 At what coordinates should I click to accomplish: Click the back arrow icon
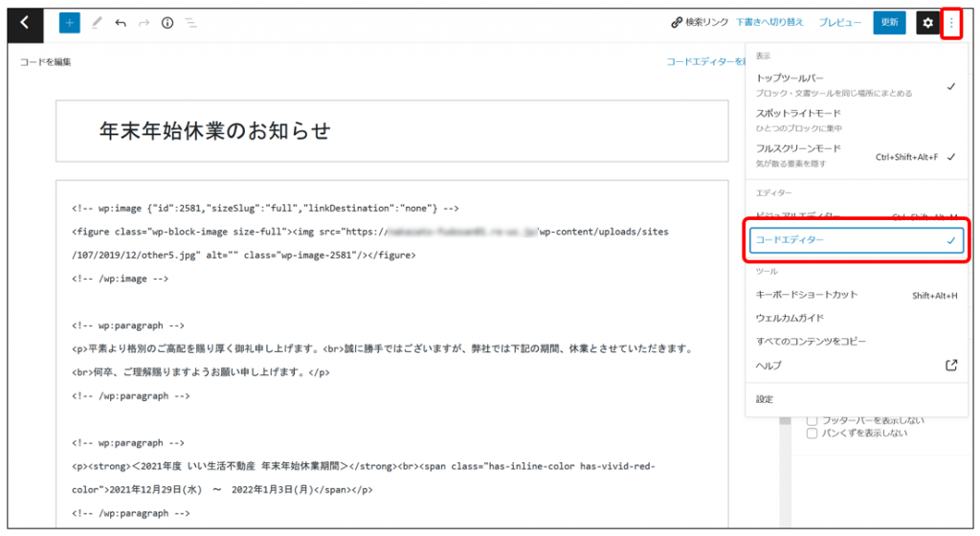[x=25, y=23]
